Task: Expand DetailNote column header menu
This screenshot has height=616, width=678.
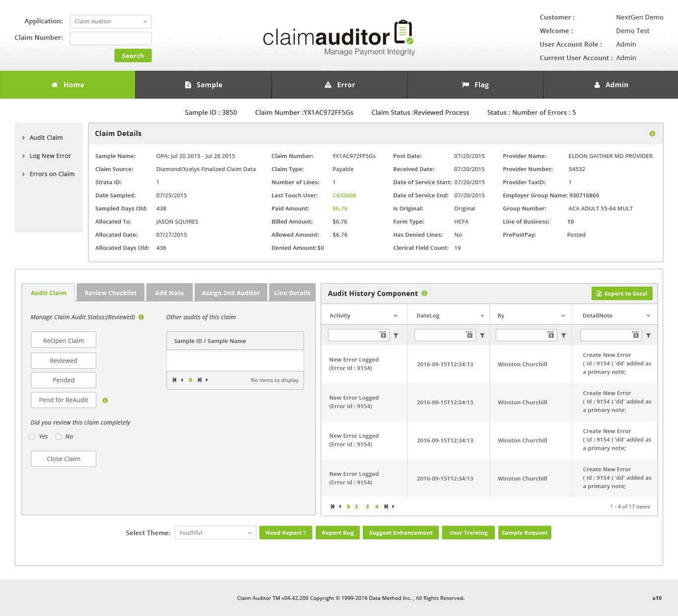Action: click(648, 315)
